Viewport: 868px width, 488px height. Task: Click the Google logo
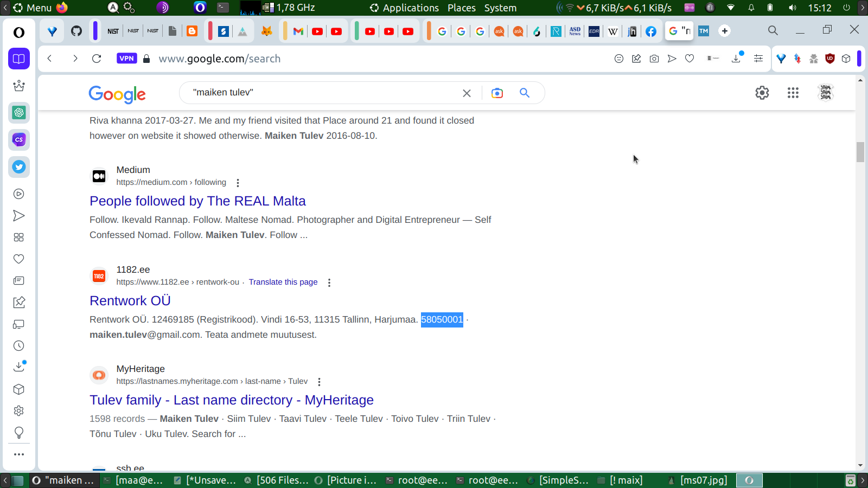pos(117,94)
